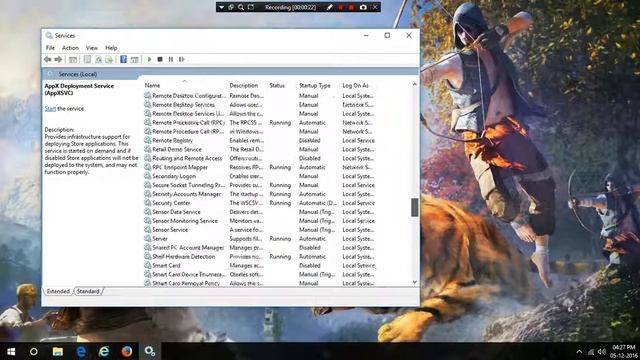This screenshot has height=360, width=640.
Task: Select the Server service row
Action: [x=260, y=239]
